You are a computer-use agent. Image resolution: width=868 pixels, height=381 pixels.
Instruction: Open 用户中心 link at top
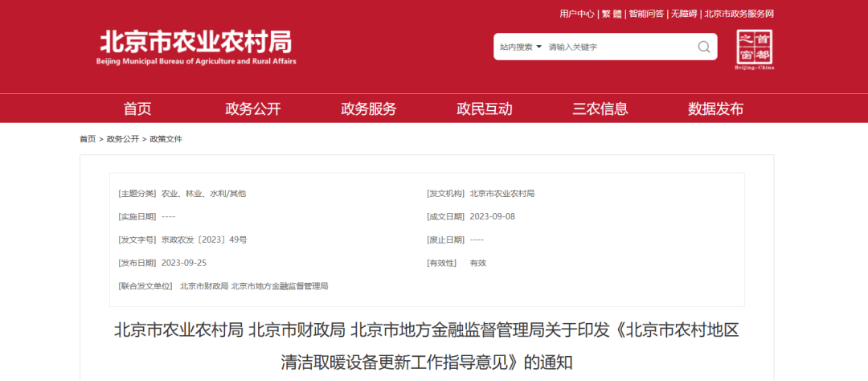pos(576,14)
